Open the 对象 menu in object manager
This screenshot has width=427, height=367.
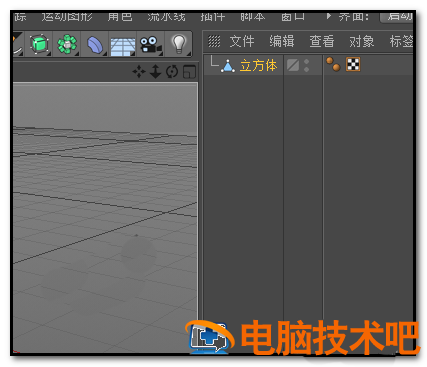point(362,41)
